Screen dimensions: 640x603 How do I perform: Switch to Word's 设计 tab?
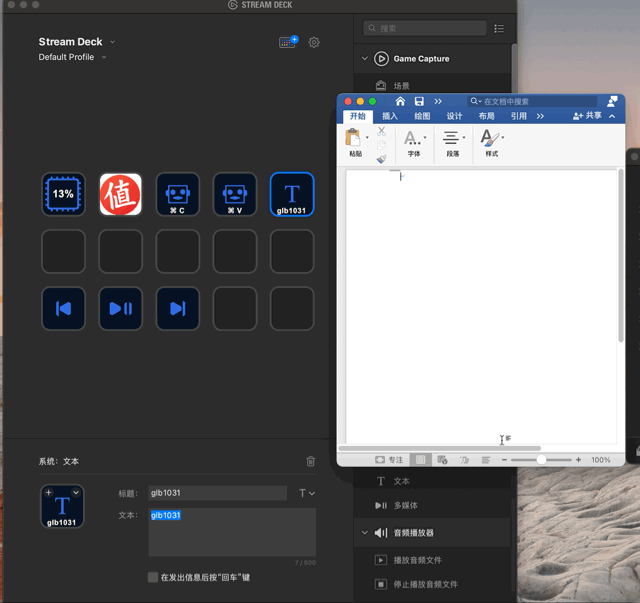click(454, 116)
